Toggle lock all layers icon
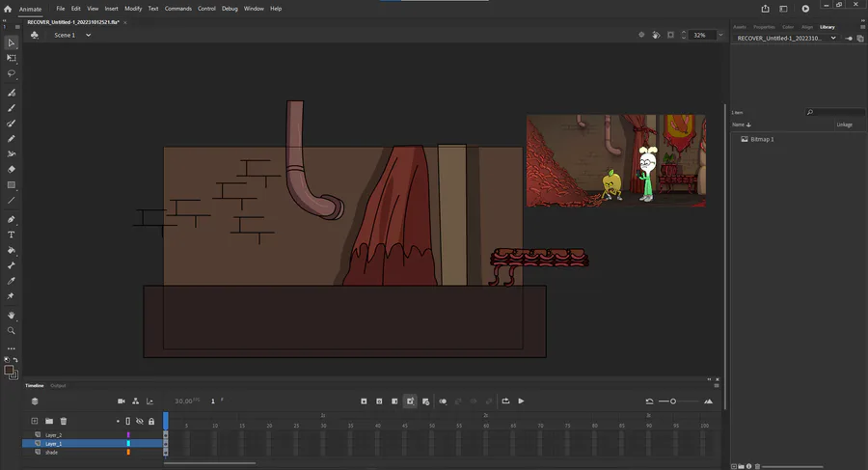Viewport: 868px width, 470px height. pyautogui.click(x=150, y=421)
